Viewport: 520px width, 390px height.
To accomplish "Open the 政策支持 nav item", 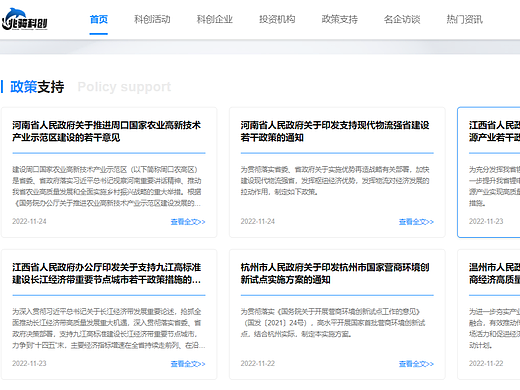I will point(340,19).
